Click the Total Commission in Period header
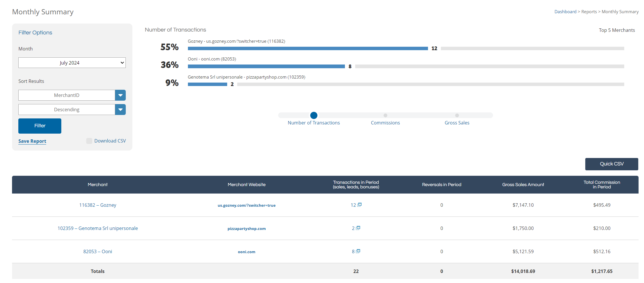Viewport: 644px width, 283px height. (x=602, y=185)
